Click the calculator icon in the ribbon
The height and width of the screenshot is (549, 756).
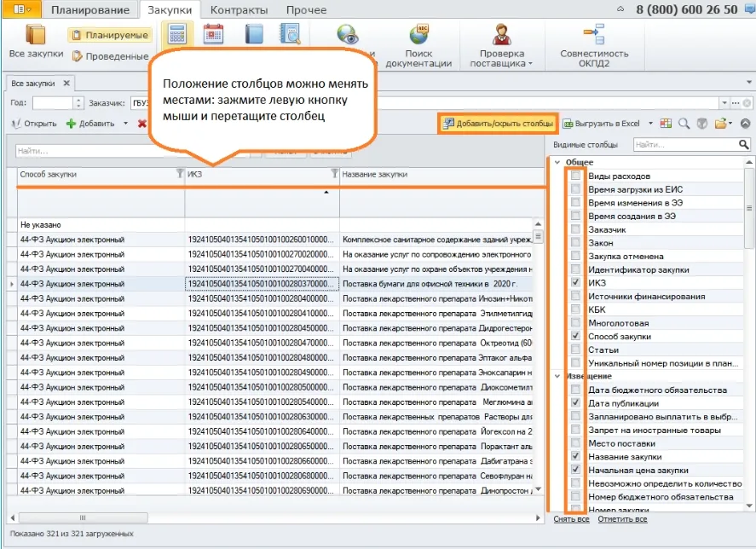177,34
